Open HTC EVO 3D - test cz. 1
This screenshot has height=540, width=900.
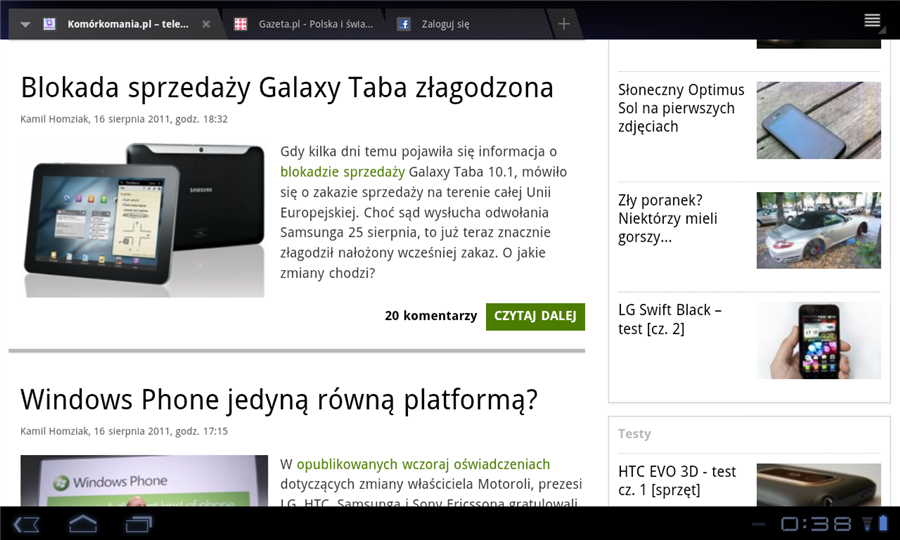(677, 481)
